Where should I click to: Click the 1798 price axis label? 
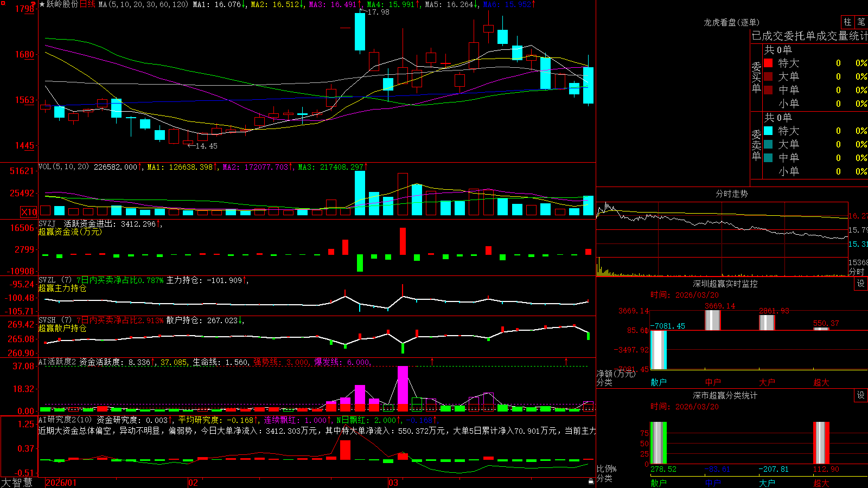pos(25,9)
